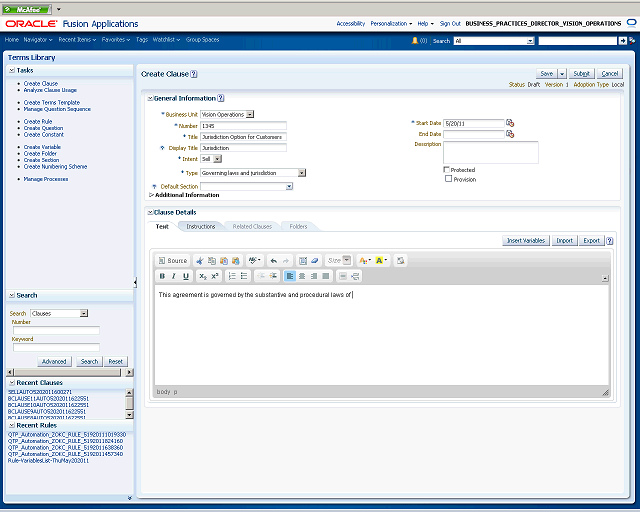Increase the text indent
640x512 pixels.
pyautogui.click(x=273, y=276)
